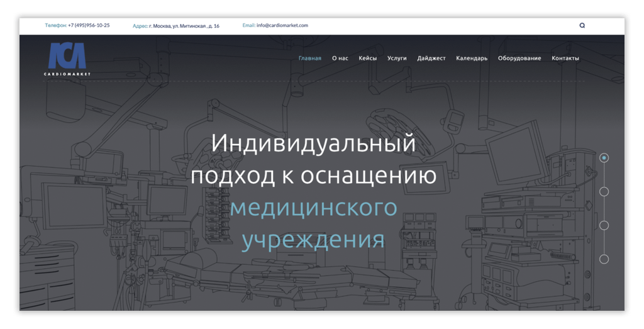644x329 pixels.
Task: Open the Дайджест section
Action: (431, 59)
